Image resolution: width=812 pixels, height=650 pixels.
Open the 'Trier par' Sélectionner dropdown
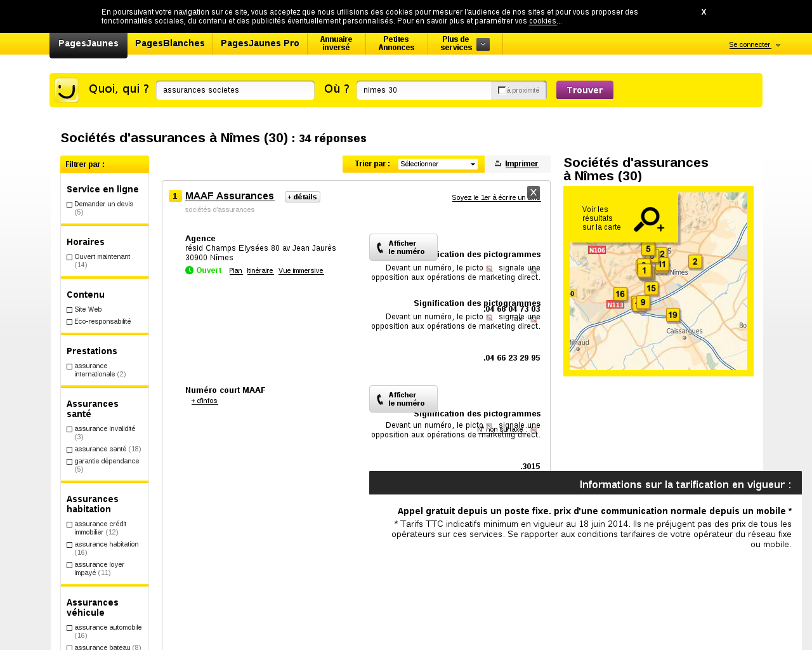pos(438,164)
